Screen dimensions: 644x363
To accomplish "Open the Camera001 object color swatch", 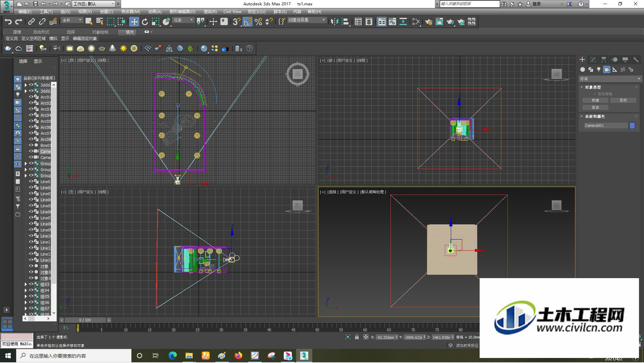I will click(x=632, y=125).
